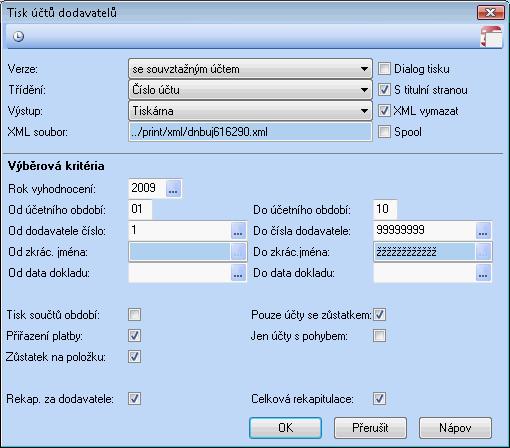Viewport: 510px width, 448px height.
Task: Open lookup for Od dodavatele číslo
Action: (238, 230)
